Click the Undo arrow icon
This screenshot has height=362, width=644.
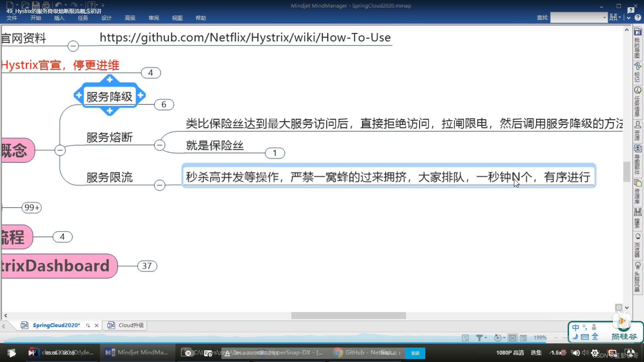[x=58, y=5]
